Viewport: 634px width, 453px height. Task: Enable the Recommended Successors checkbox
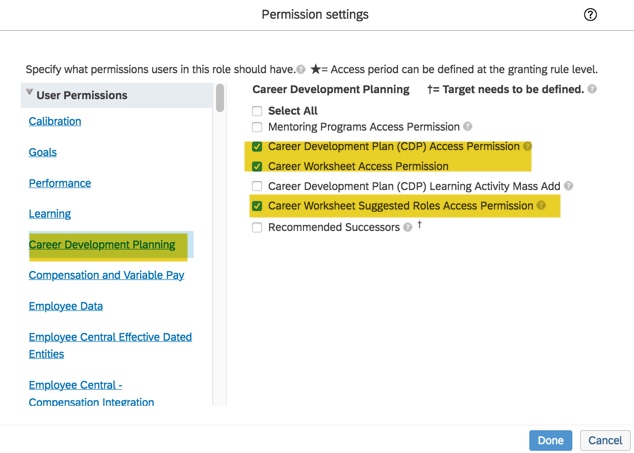click(257, 227)
